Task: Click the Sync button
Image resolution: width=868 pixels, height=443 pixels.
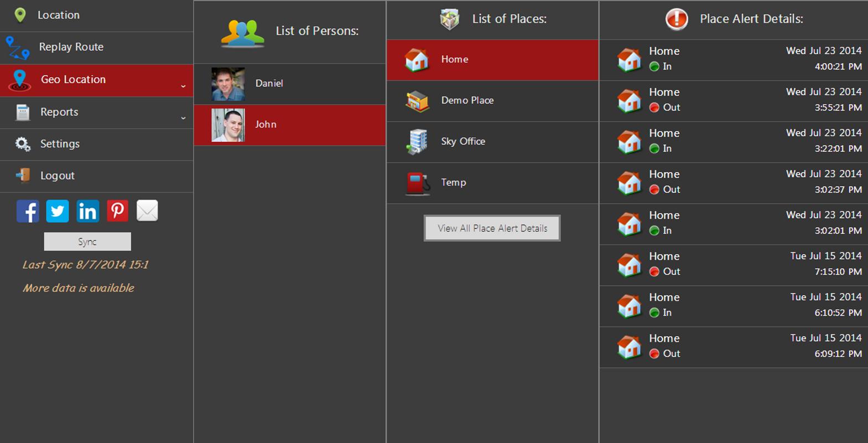Action: (x=87, y=241)
